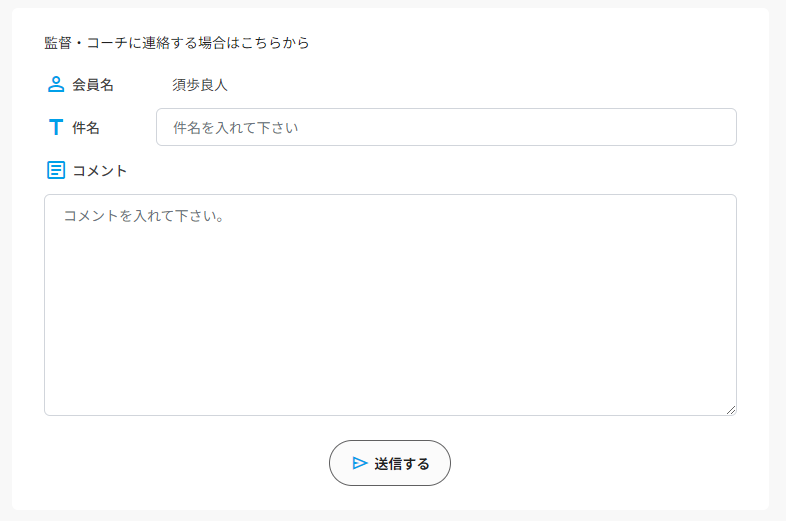Click the 会員名 field label

(93, 85)
